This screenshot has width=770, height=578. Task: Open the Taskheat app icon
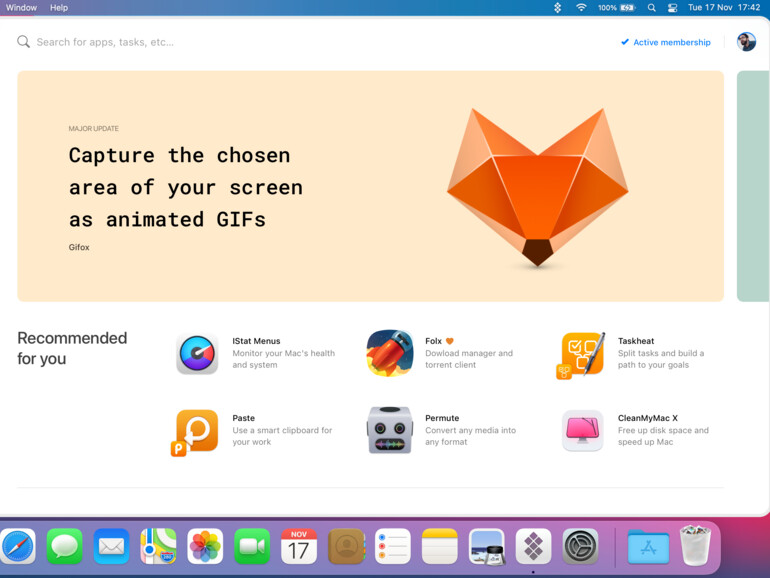coord(581,355)
